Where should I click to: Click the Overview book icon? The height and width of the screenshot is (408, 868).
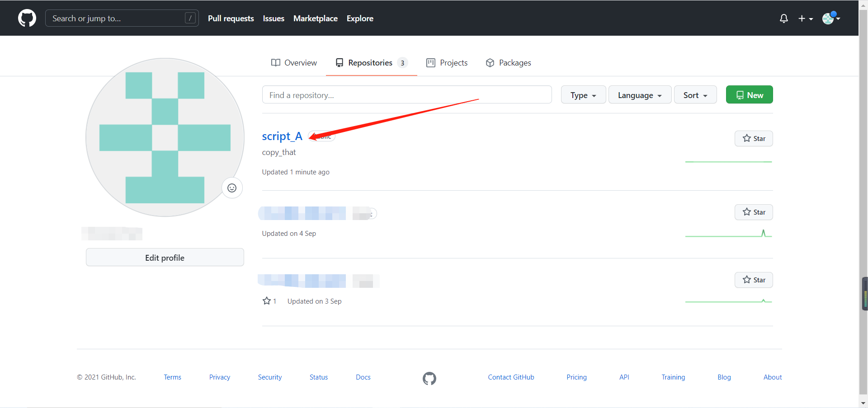pos(275,63)
